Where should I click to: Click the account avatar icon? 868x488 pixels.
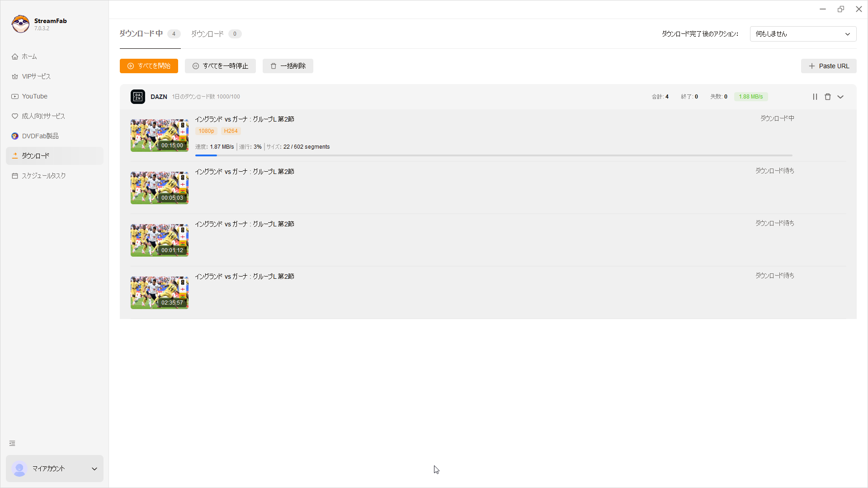[x=19, y=469]
